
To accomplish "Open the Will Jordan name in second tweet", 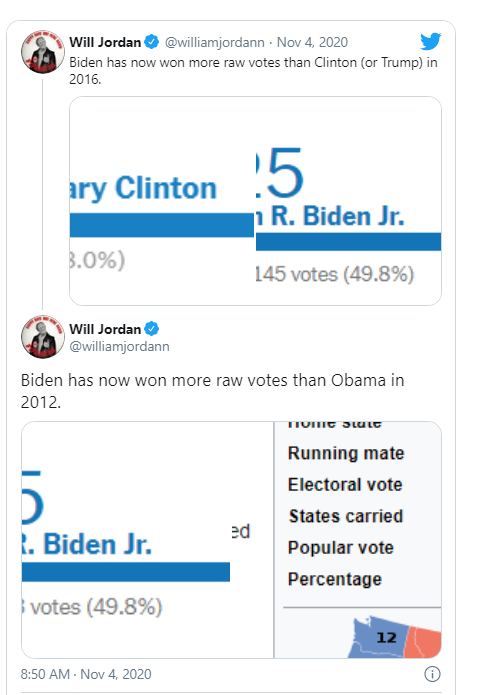I will tap(105, 329).
